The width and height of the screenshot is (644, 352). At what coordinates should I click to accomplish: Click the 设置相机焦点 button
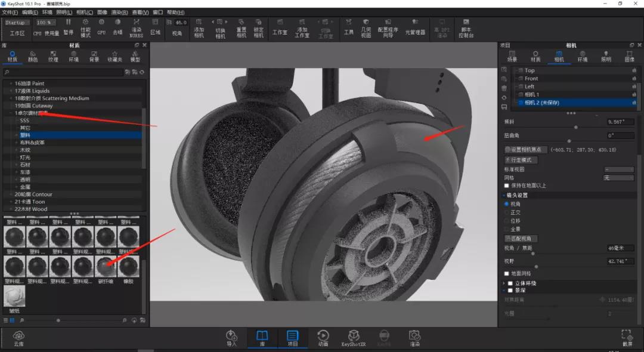coord(525,150)
